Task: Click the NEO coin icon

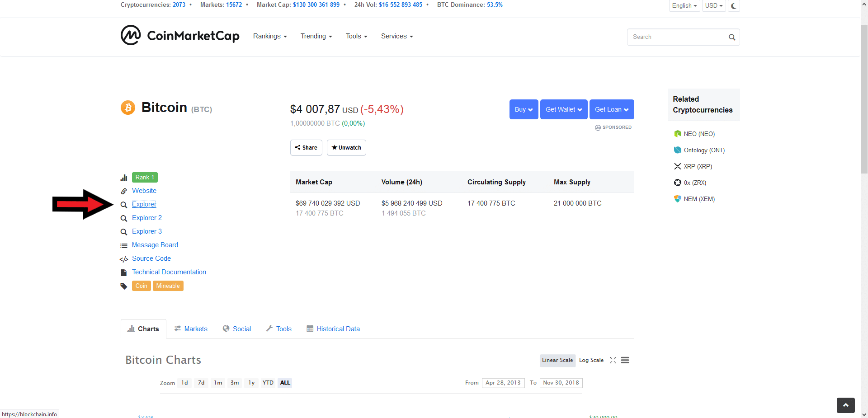Action: 677,134
